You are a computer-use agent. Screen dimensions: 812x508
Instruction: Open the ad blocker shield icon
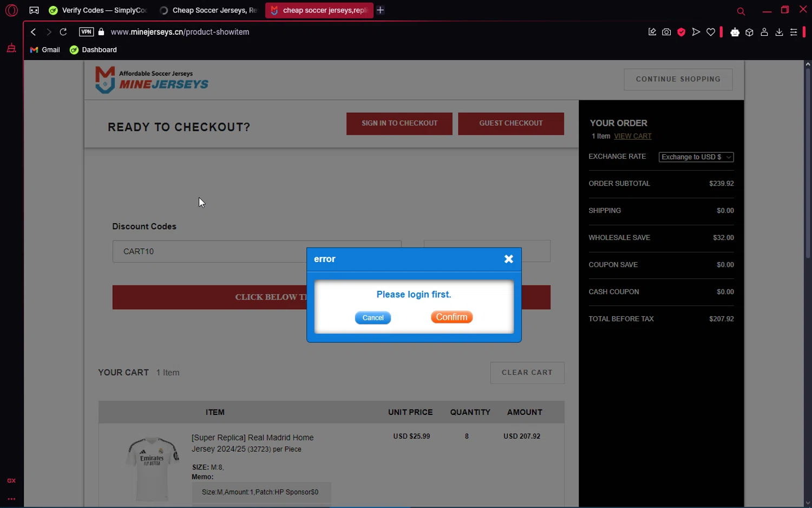(x=682, y=32)
